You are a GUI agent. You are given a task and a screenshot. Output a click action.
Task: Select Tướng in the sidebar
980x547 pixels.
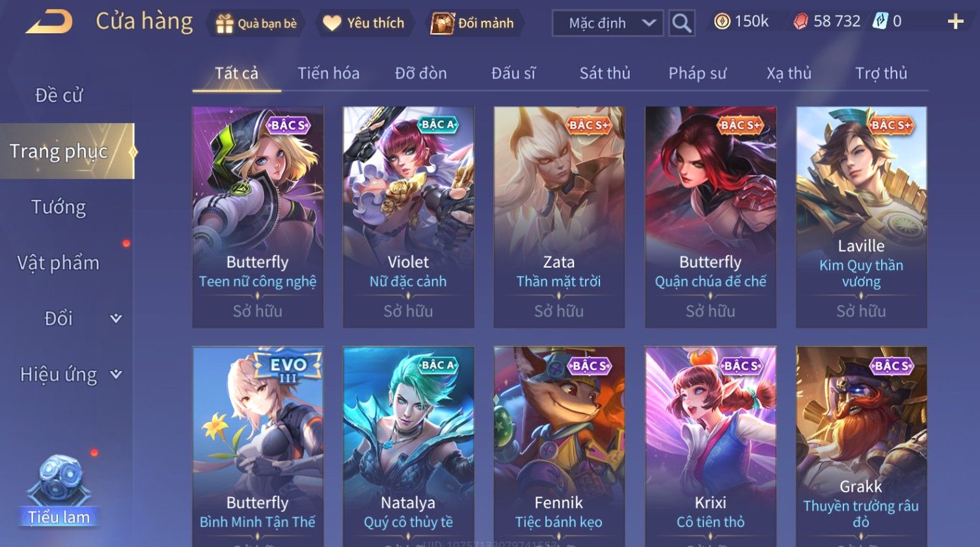pyautogui.click(x=59, y=208)
